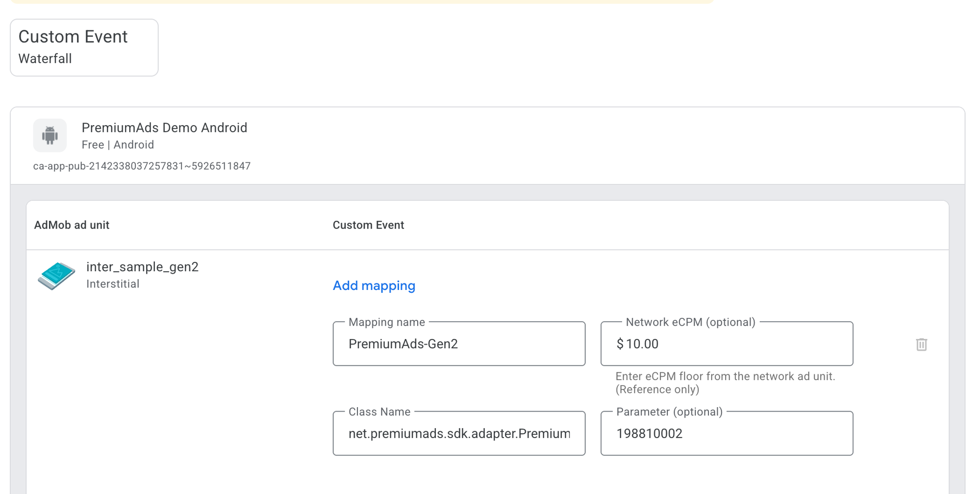This screenshot has width=980, height=494.
Task: Delete the PremiumAds-Gen2 mapping with trash icon
Action: pyautogui.click(x=921, y=344)
